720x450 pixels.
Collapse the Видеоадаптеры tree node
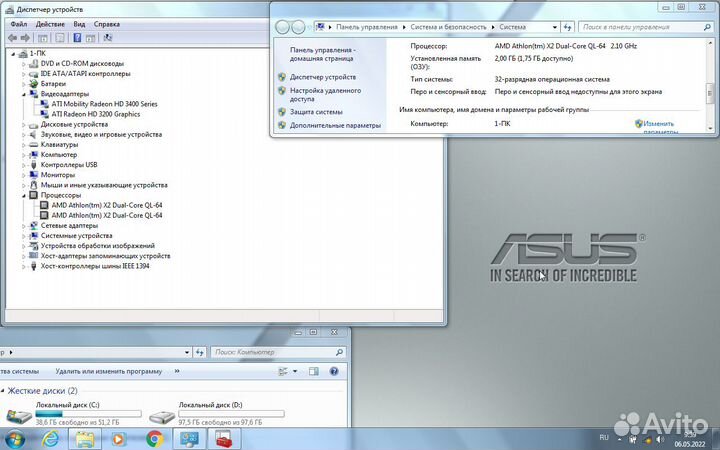(x=24, y=94)
